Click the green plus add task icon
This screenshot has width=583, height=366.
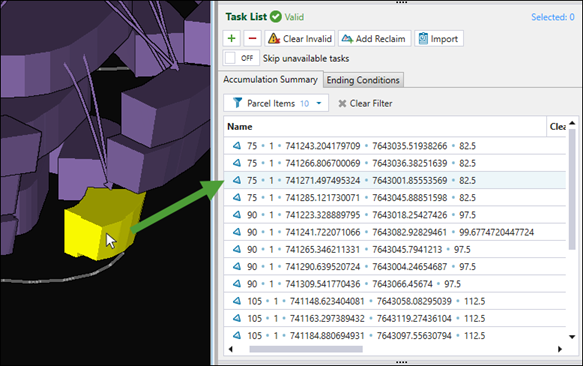coord(232,38)
